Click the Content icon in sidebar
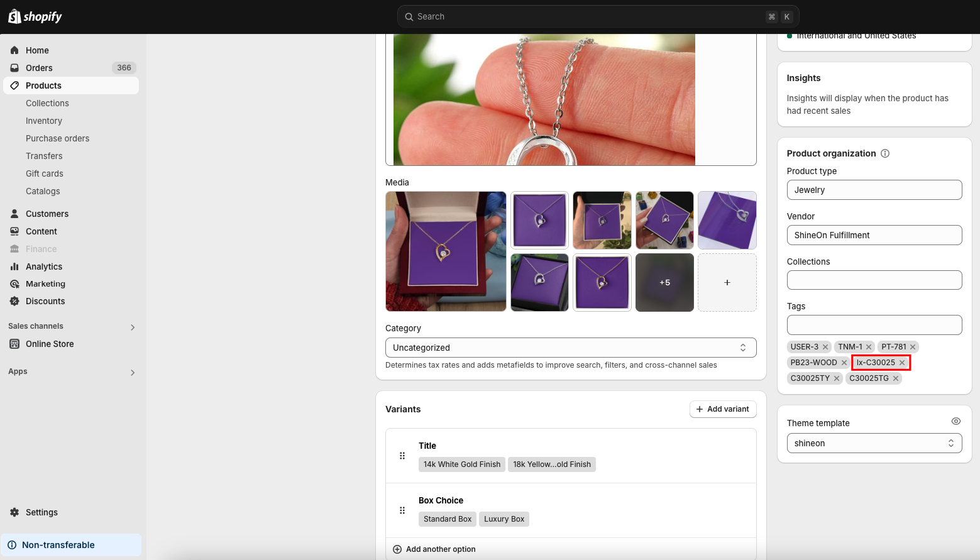 [x=14, y=231]
